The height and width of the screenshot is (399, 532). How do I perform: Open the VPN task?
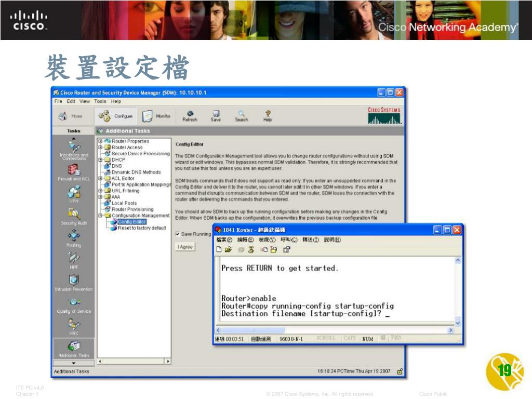[74, 194]
